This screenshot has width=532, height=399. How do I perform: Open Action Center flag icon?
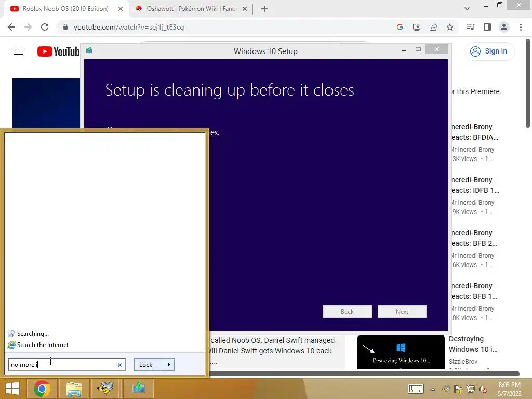(x=458, y=389)
